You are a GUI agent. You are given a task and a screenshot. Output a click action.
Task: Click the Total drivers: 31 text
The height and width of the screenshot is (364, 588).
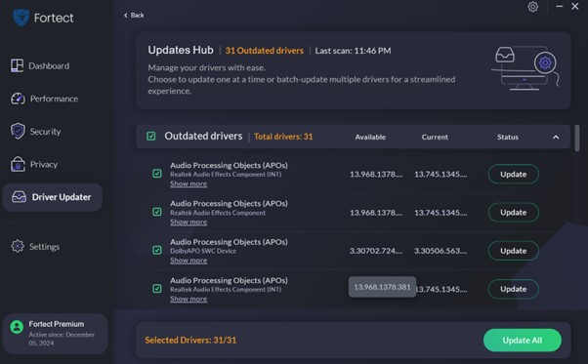click(283, 137)
